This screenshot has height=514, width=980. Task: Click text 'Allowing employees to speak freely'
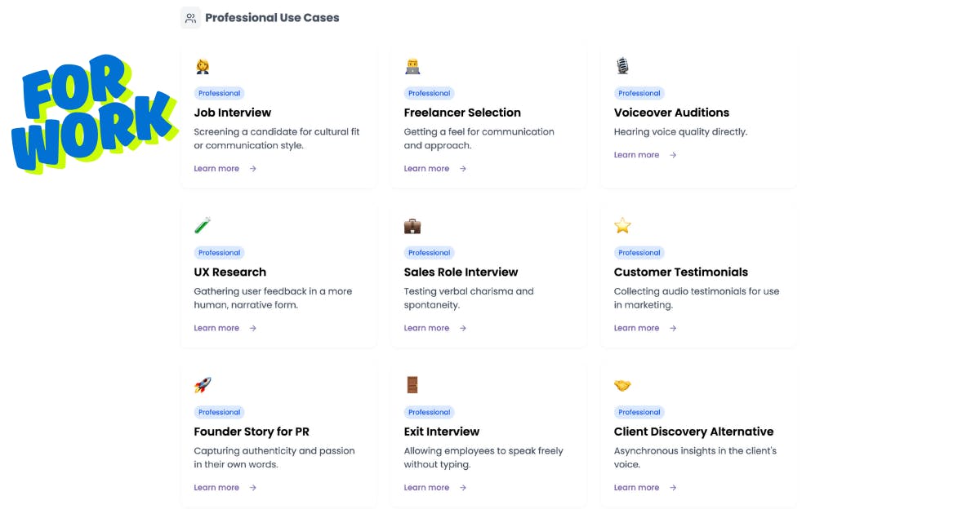coord(483,451)
